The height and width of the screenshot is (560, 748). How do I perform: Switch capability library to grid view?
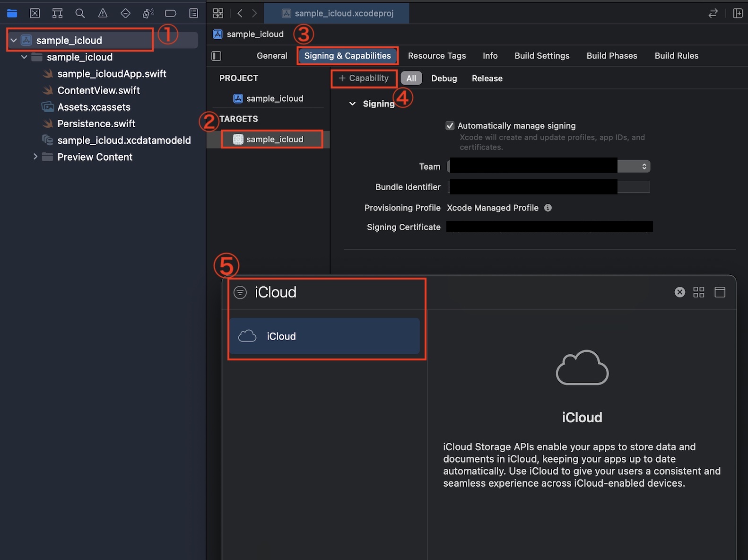699,292
